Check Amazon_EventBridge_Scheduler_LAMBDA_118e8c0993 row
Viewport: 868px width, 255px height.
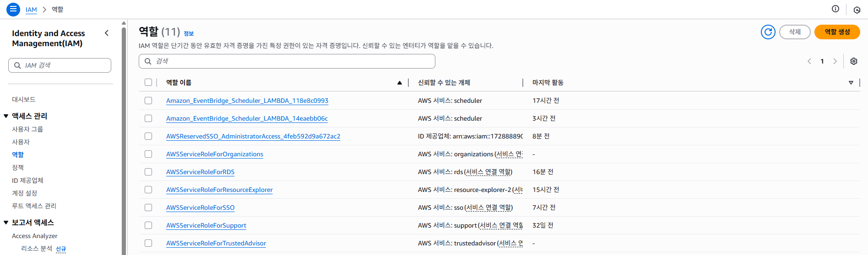148,101
